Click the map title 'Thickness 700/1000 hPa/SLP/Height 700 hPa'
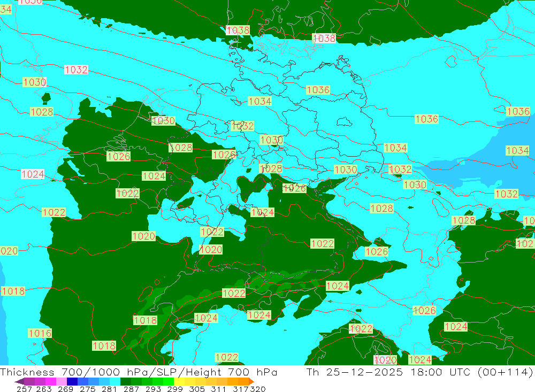Screen dimensions: 535x392 139,372
